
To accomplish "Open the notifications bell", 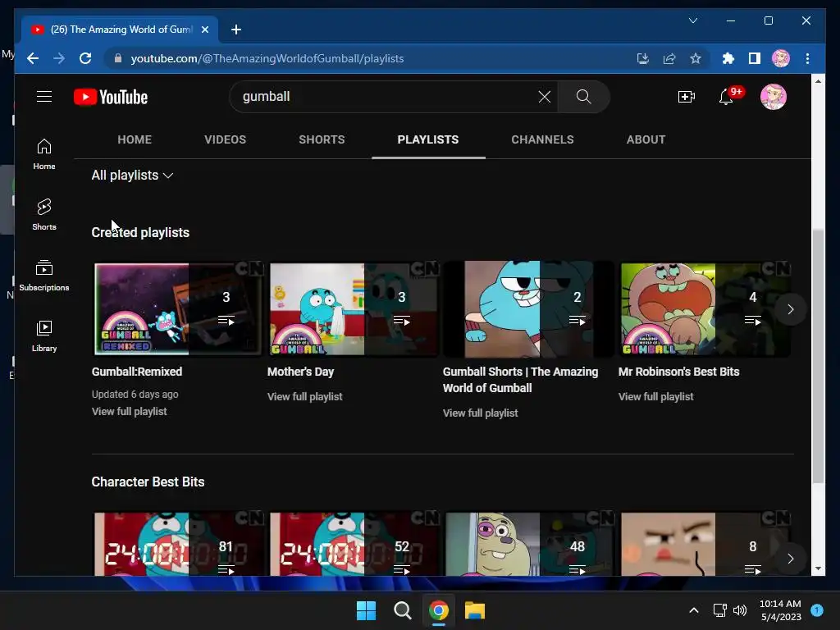I will tap(727, 97).
